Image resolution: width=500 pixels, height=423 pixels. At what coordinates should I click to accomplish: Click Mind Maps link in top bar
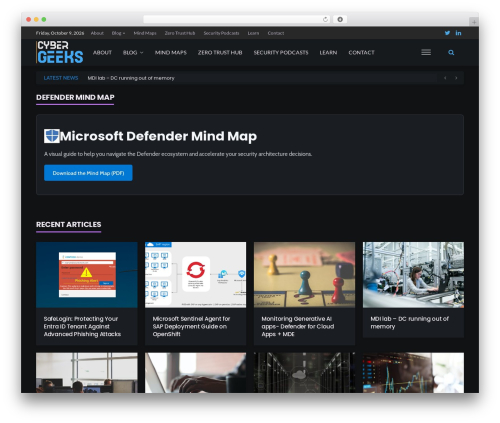[145, 33]
